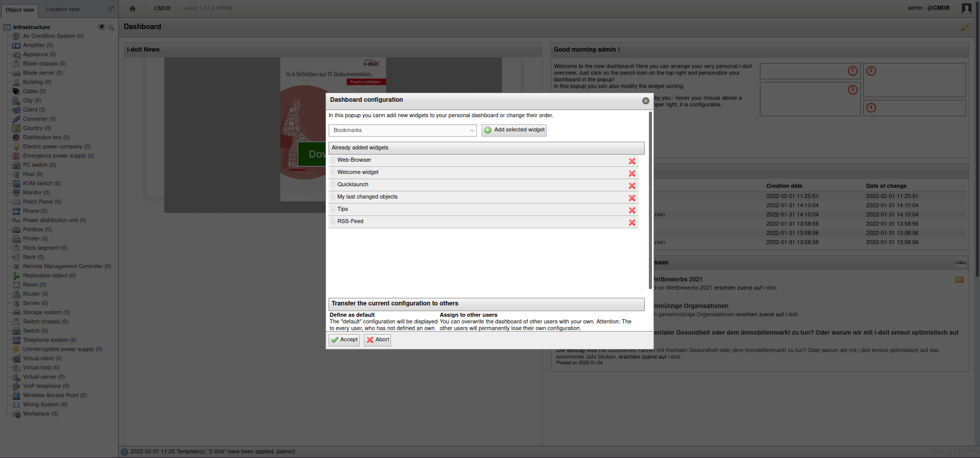This screenshot has height=458, width=980.
Task: Toggle the eye visibility icon in sidebar
Action: click(x=101, y=27)
